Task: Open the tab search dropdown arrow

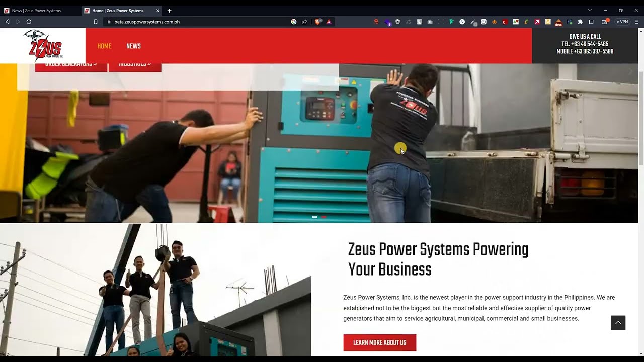Action: click(x=590, y=10)
